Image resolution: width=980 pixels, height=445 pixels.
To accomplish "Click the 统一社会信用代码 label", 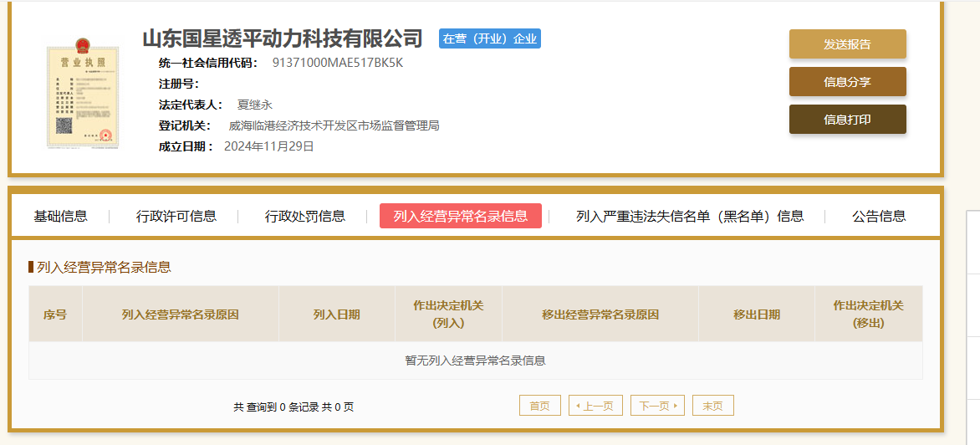I will click(x=208, y=63).
